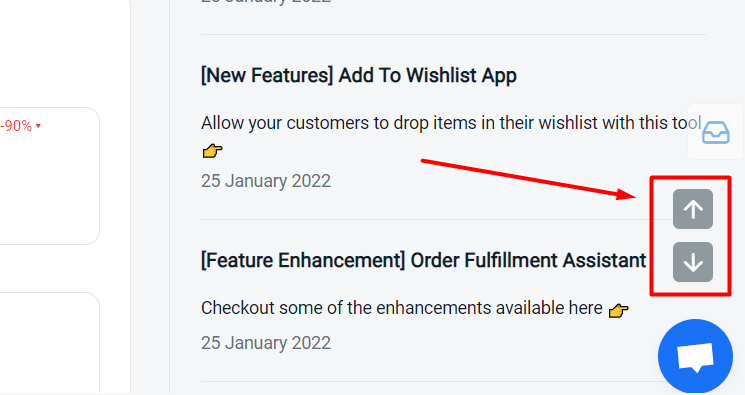745x395 pixels.
Task: Select the lower white card on the left
Action: (x=49, y=343)
